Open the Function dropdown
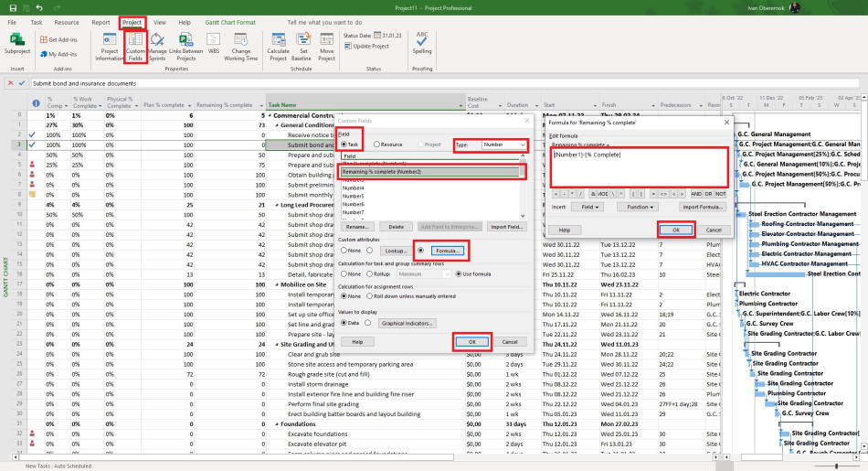 click(x=640, y=208)
